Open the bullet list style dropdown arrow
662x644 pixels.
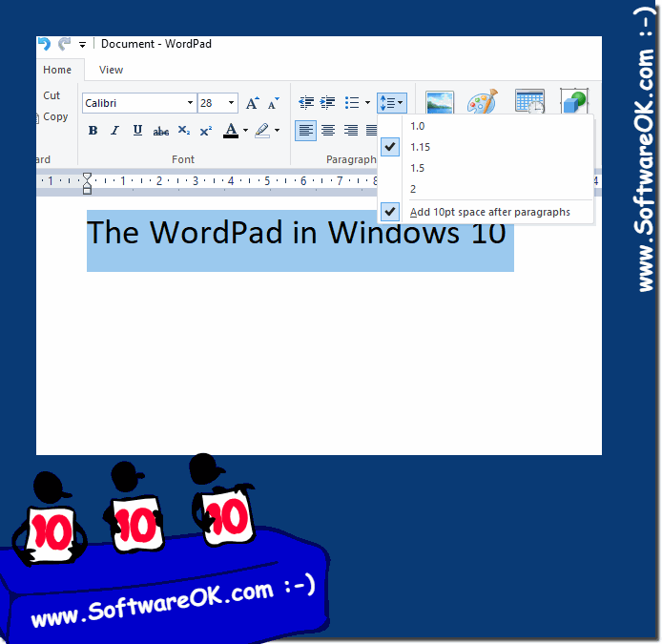pos(367,103)
